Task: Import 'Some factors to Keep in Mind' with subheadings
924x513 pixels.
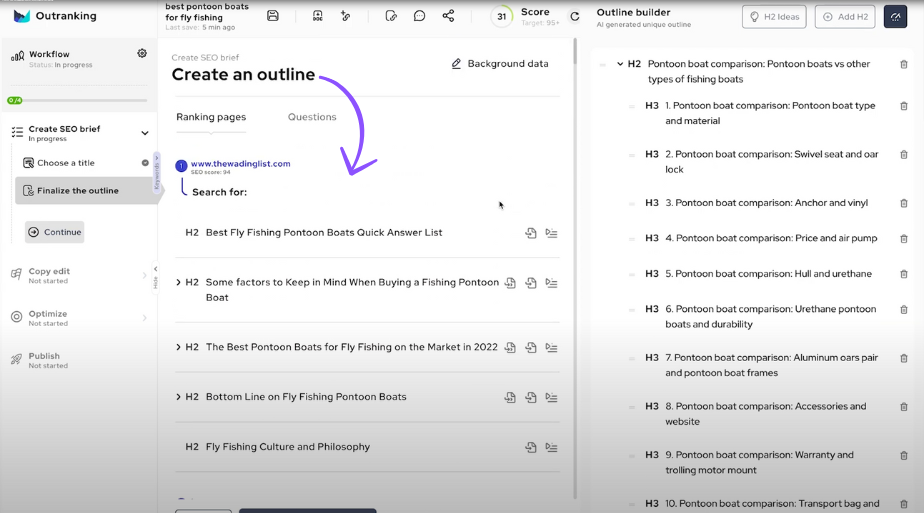Action: coord(510,283)
